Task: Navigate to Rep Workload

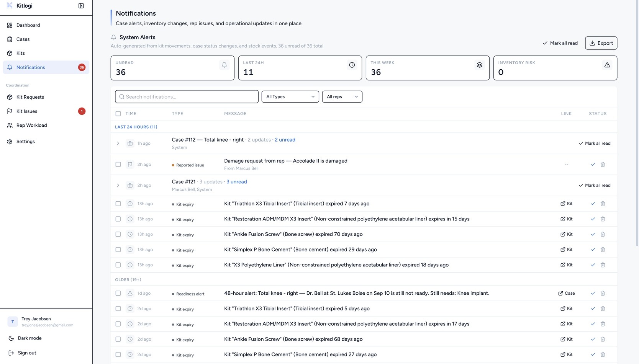Action: (x=46, y=126)
